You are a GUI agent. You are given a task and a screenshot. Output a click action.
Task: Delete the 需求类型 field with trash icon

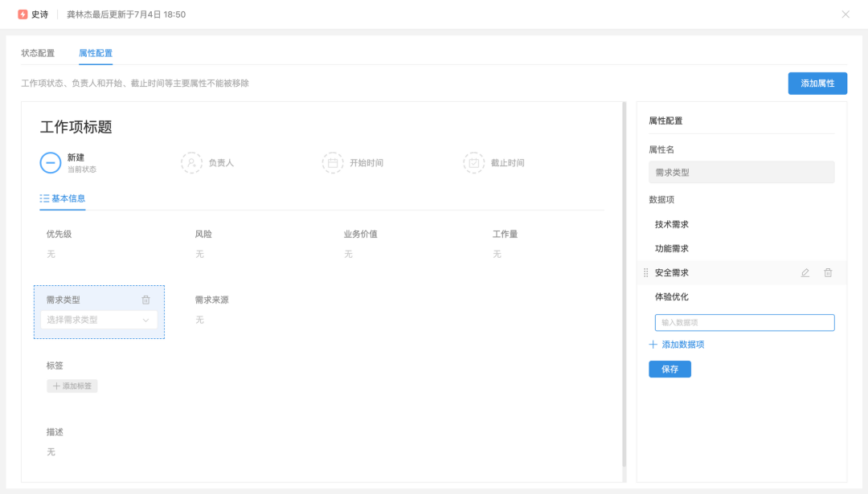coord(145,300)
